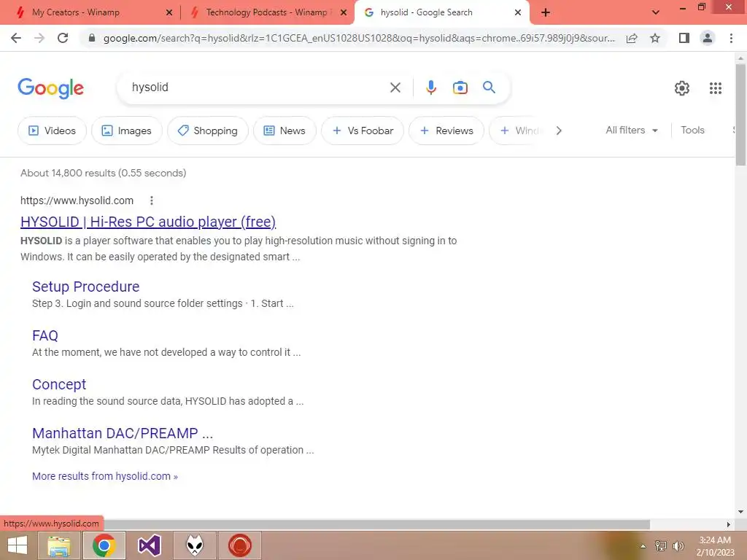Open the Chrome profile avatar
Screen dimensions: 747x560
tap(708, 38)
